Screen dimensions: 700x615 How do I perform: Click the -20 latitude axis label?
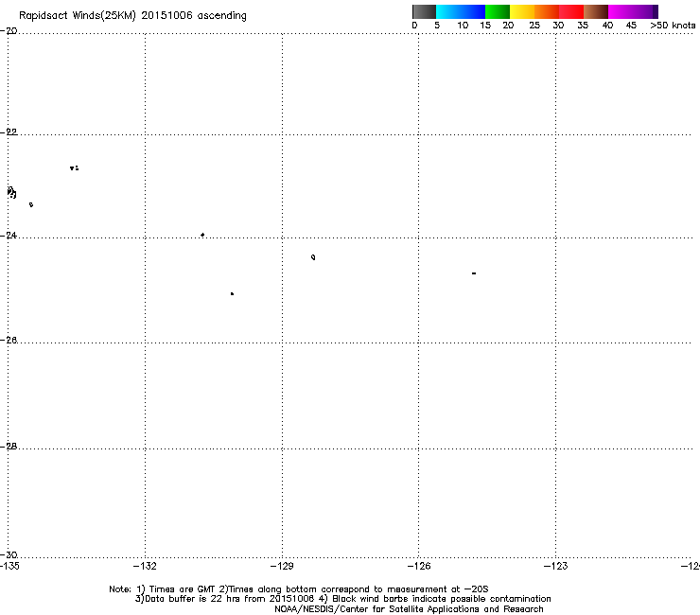[9, 31]
